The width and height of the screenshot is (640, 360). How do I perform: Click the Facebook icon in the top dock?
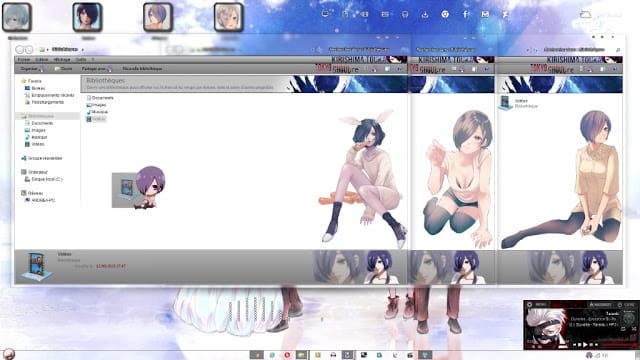tap(465, 14)
